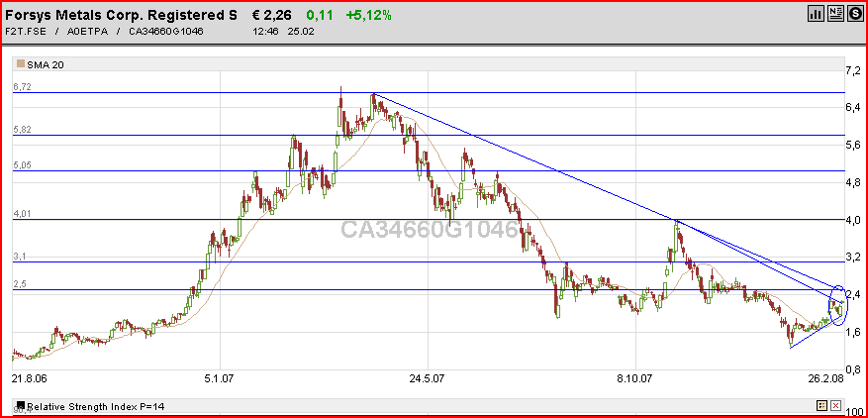The width and height of the screenshot is (868, 418).
Task: Click the 6,72 horizontal line label
Action: (x=23, y=86)
